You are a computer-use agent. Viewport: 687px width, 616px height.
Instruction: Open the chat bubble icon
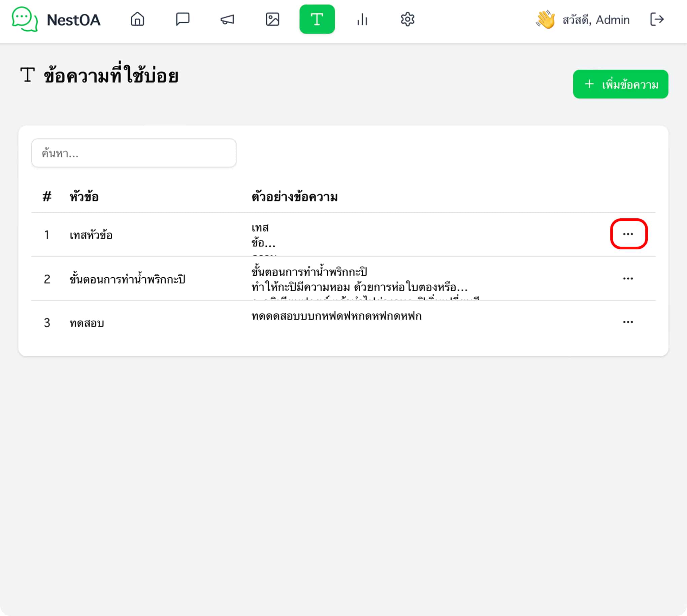click(x=183, y=19)
